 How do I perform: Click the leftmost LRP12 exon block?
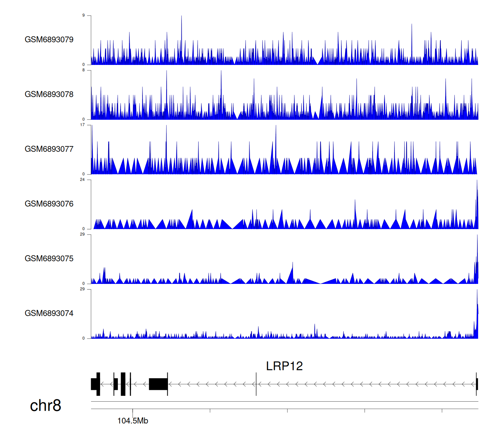94,384
